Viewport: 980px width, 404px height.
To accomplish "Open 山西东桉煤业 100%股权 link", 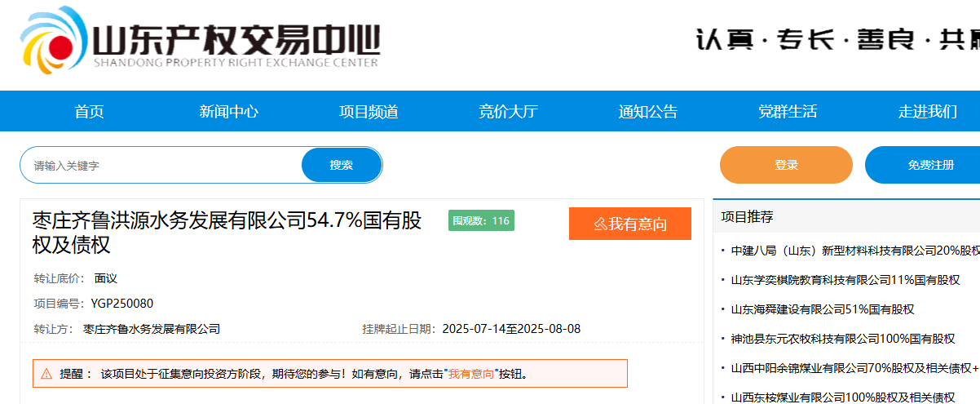I will tap(843, 397).
